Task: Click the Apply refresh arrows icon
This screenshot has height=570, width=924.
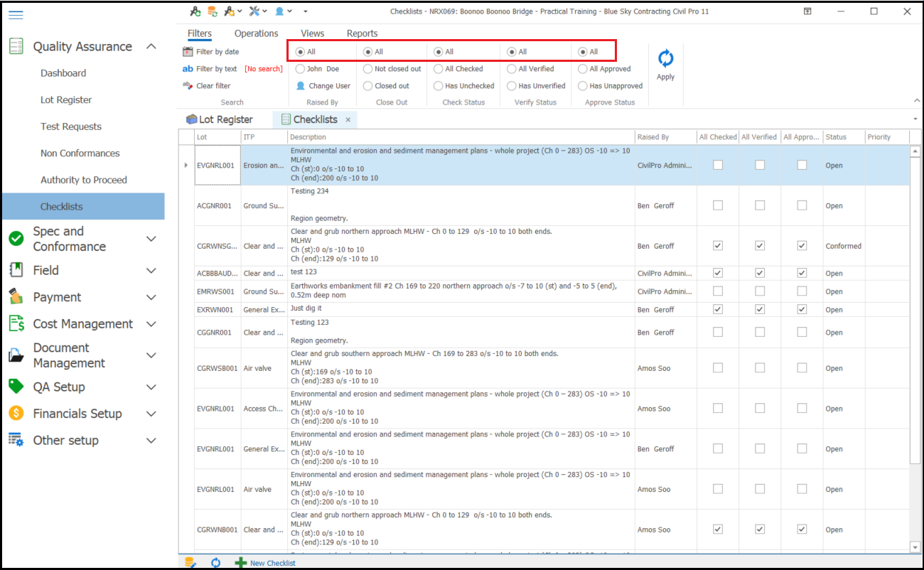Action: pos(665,58)
